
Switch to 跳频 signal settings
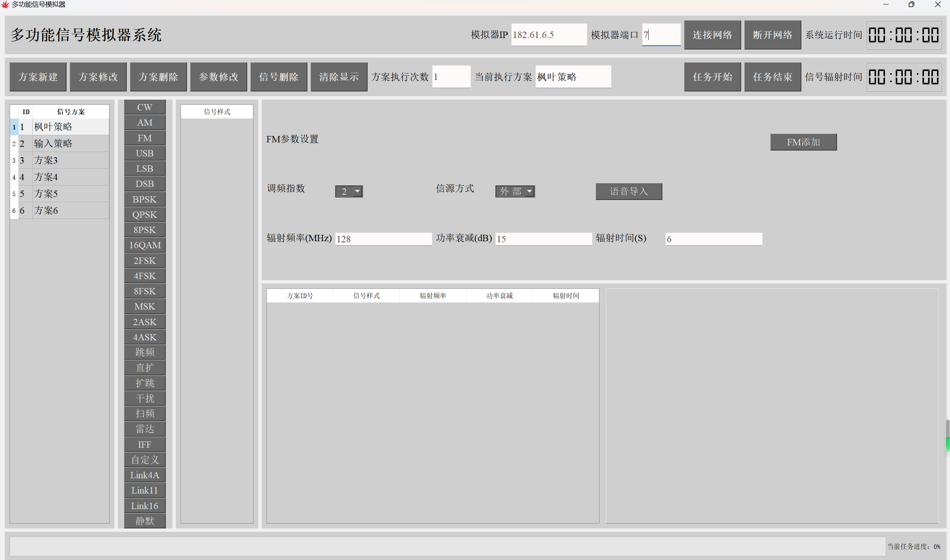point(145,352)
